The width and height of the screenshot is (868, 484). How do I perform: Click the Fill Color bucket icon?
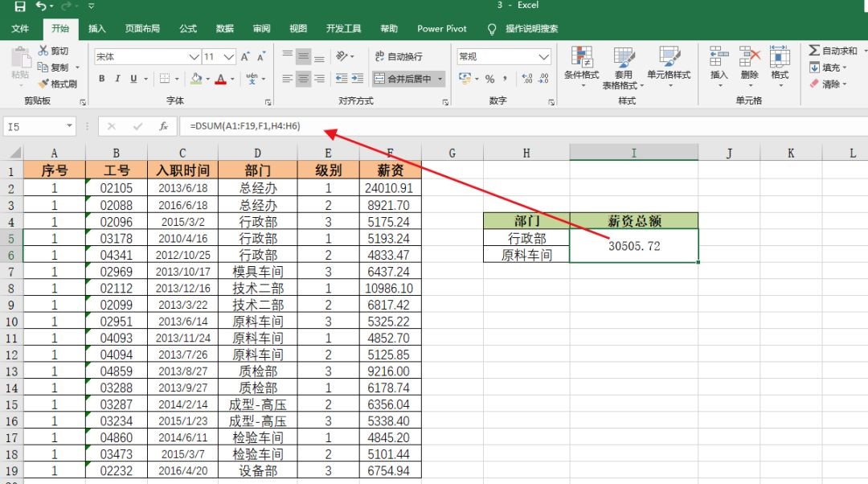[196, 79]
